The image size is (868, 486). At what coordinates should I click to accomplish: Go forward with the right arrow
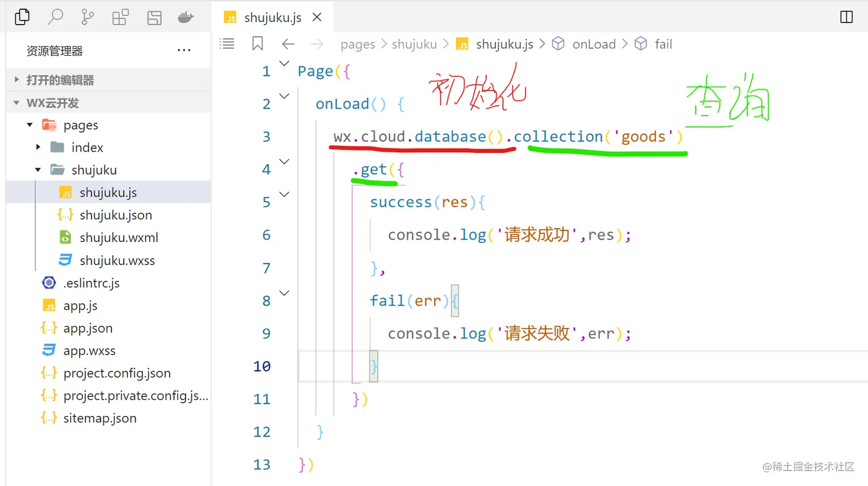click(317, 44)
